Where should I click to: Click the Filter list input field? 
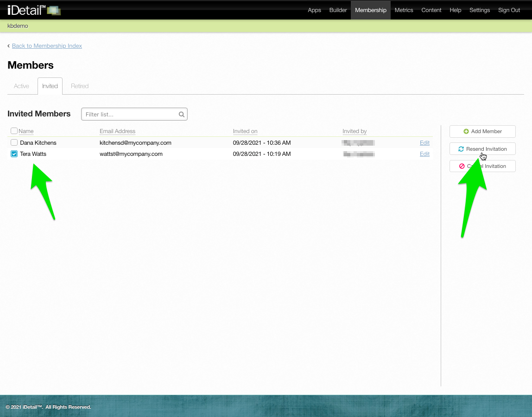(x=134, y=115)
